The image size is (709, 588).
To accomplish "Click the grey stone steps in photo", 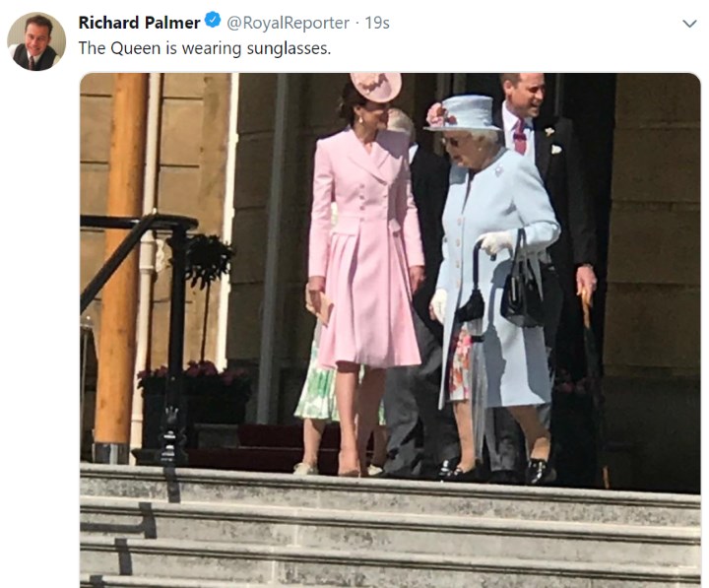I will [390, 527].
